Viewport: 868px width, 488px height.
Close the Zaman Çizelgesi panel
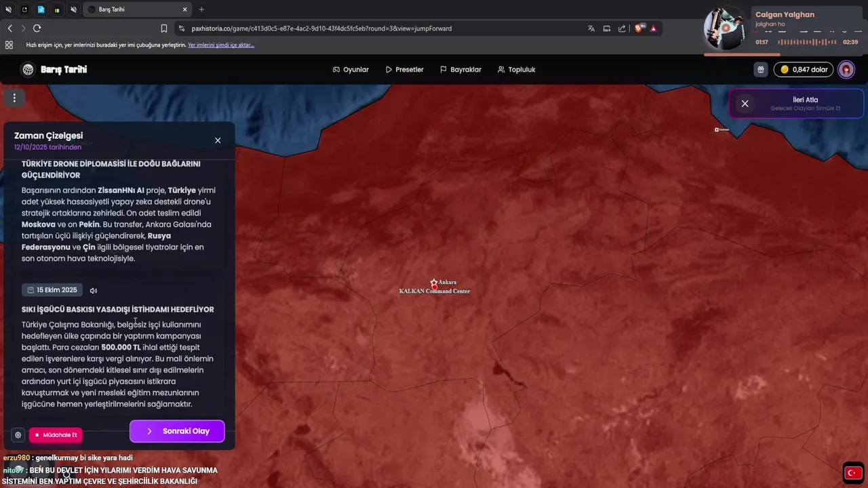point(218,140)
